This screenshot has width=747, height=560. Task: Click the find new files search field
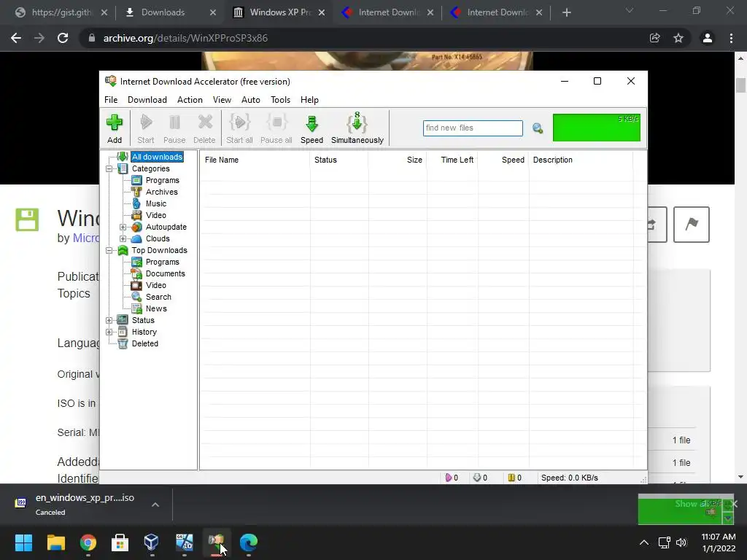point(473,128)
